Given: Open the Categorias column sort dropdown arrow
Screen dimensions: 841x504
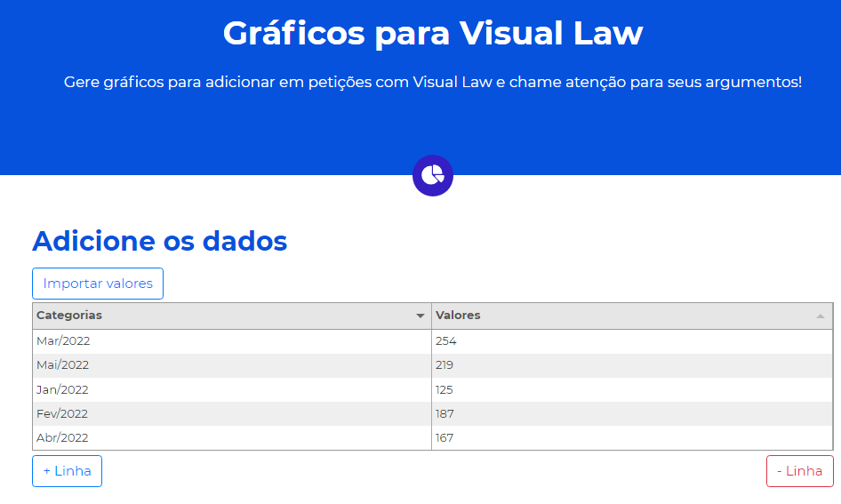Looking at the screenshot, I should point(420,316).
